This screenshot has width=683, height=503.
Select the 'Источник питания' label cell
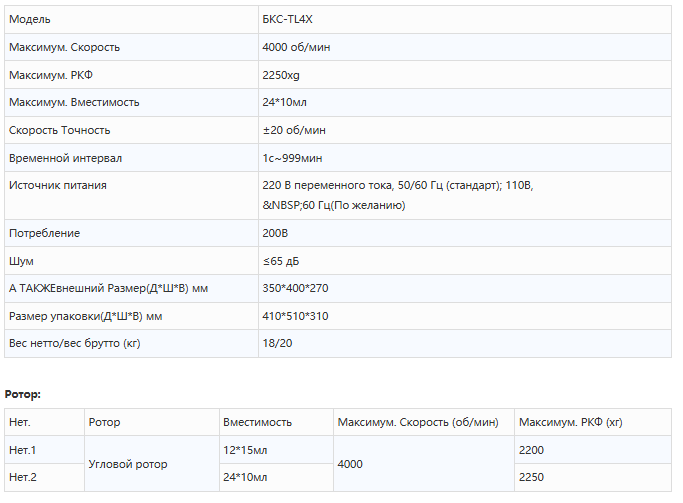click(x=57, y=185)
